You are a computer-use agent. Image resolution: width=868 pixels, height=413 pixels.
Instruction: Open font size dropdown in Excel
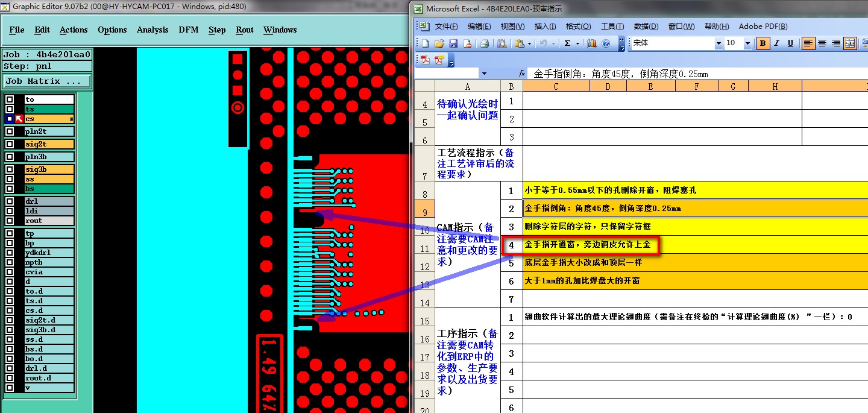747,43
